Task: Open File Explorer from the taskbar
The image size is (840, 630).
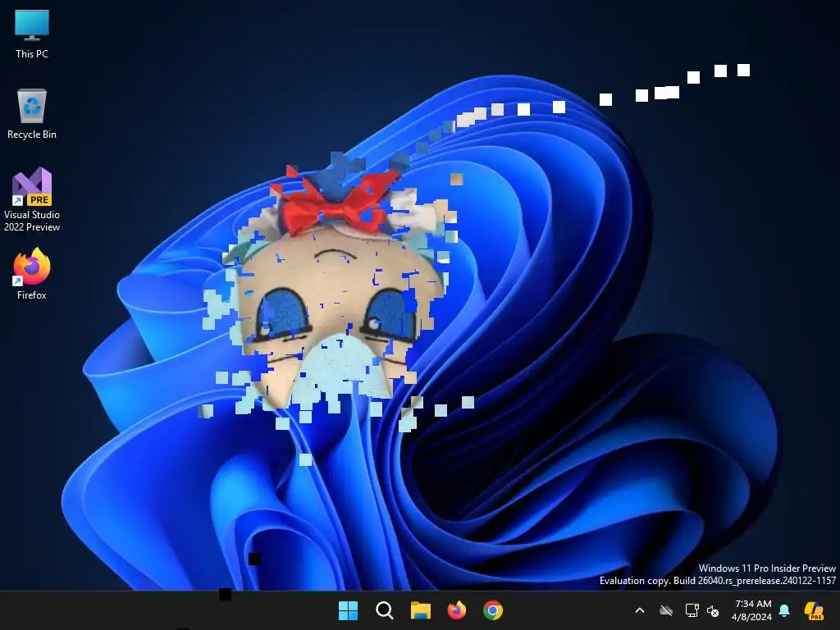Action: (x=421, y=610)
